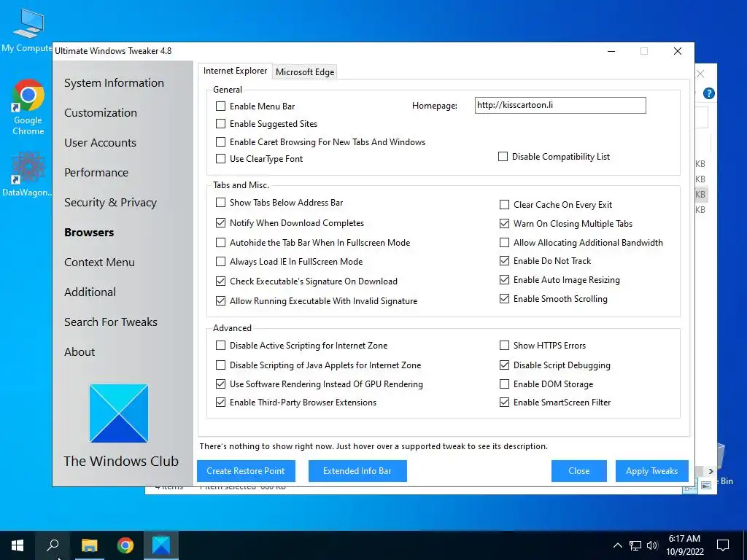Image resolution: width=747 pixels, height=560 pixels.
Task: Launch Google Chrome desktop shortcut
Action: pyautogui.click(x=28, y=108)
